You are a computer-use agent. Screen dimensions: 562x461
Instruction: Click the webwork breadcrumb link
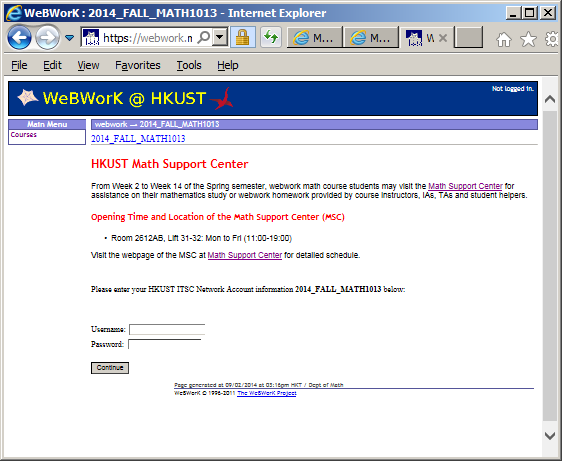pos(111,124)
